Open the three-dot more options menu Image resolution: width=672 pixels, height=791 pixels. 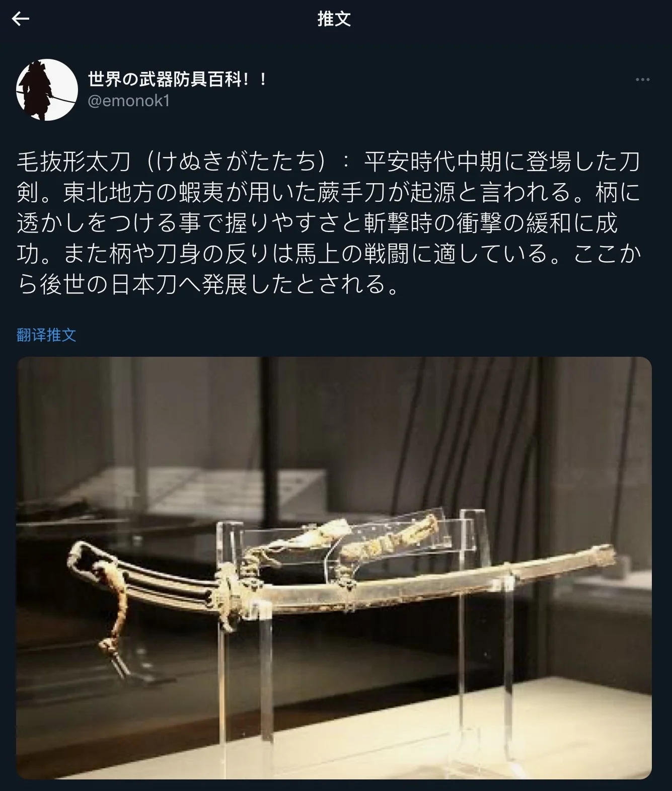pyautogui.click(x=642, y=80)
